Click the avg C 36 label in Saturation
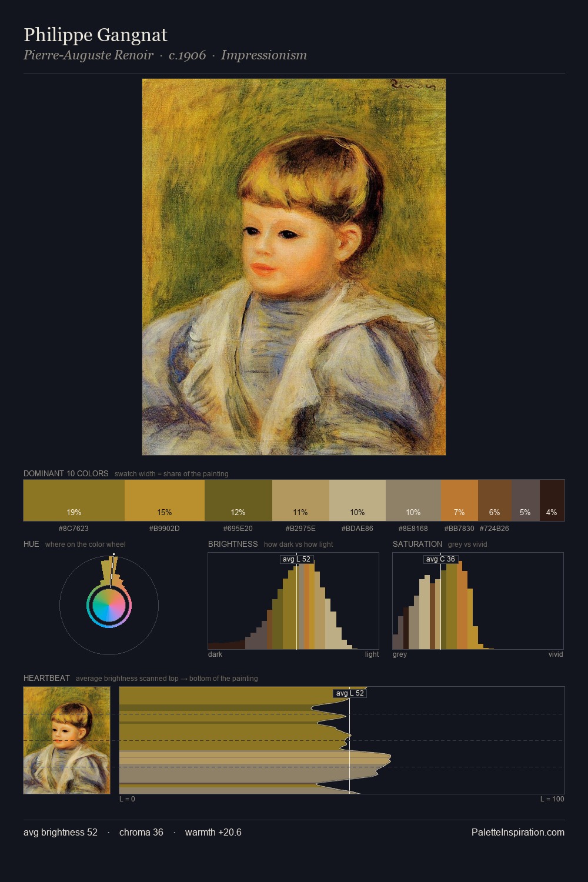588x882 pixels. [440, 559]
